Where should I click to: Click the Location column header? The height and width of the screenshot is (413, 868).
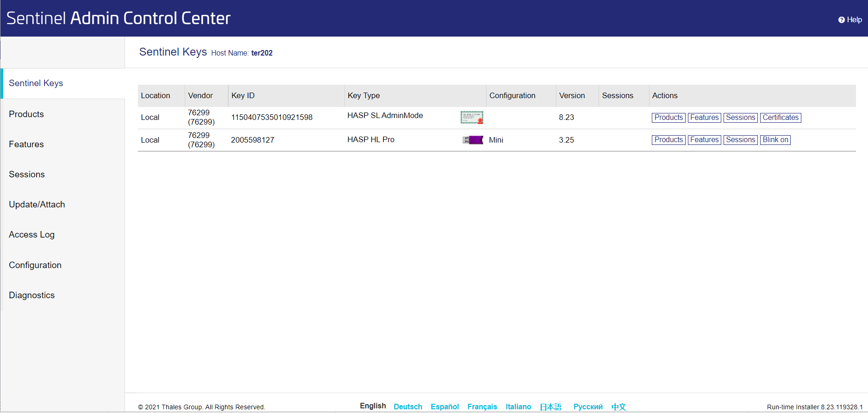(156, 96)
